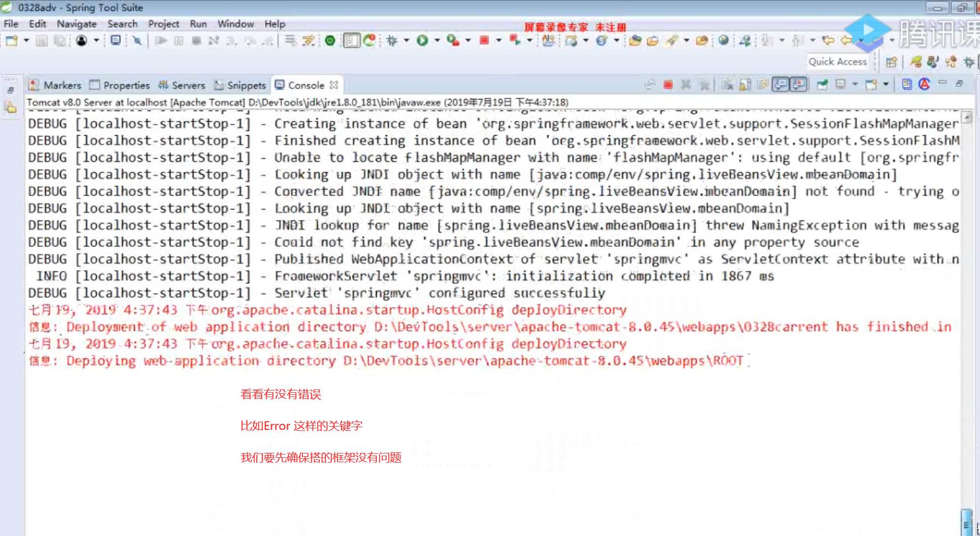
Task: Click the INFO FrameworkServlet initialization log line
Action: click(x=405, y=276)
